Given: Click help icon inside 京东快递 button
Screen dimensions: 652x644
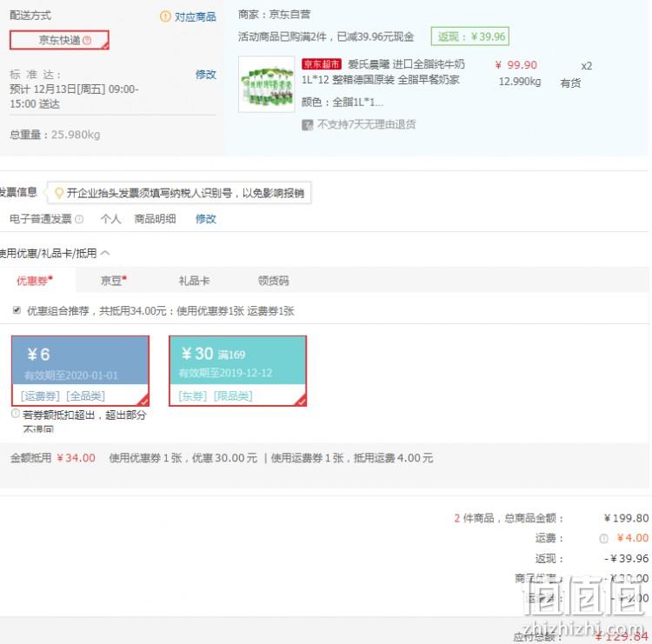Looking at the screenshot, I should [x=87, y=40].
